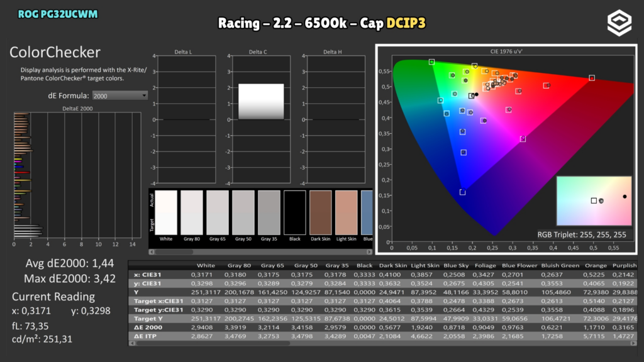644x362 pixels.
Task: Click the 'ROG PG32UCWM' title text
Action: coord(58,14)
